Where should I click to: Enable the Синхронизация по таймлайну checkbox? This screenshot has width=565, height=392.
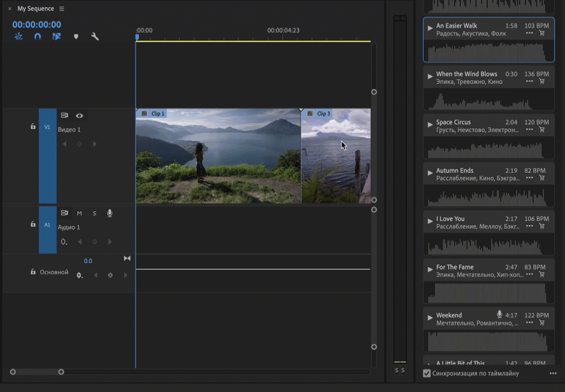coord(427,373)
